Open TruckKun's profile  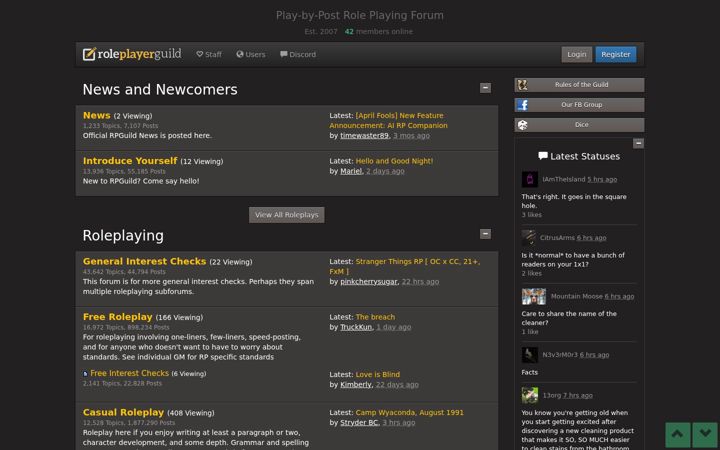pyautogui.click(x=356, y=327)
